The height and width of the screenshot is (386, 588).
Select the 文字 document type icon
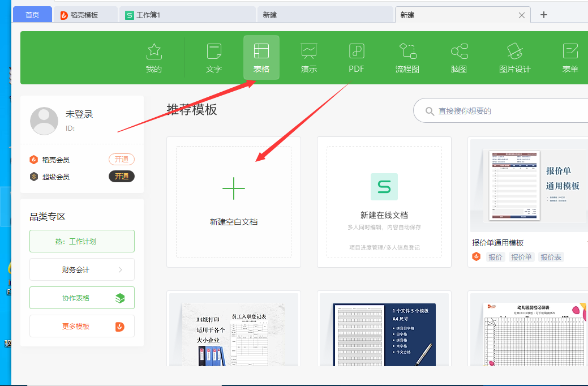pos(214,58)
